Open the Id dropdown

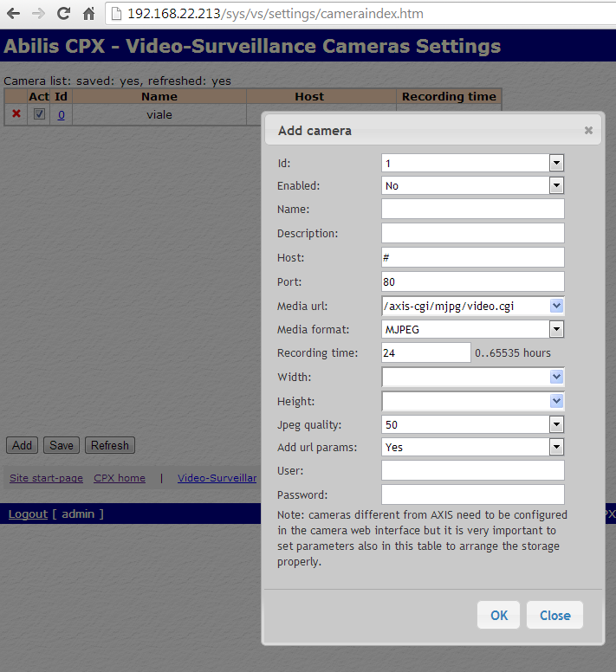click(x=472, y=163)
